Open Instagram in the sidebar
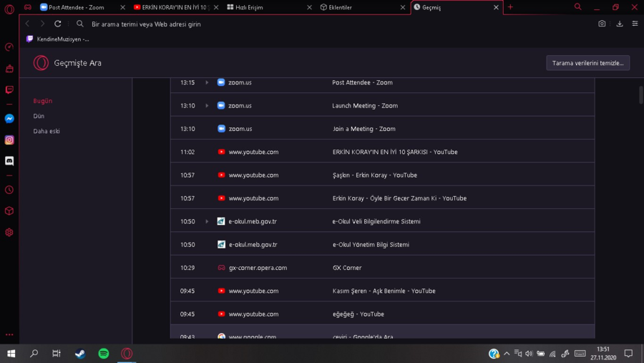This screenshot has height=363, width=644. tap(9, 140)
